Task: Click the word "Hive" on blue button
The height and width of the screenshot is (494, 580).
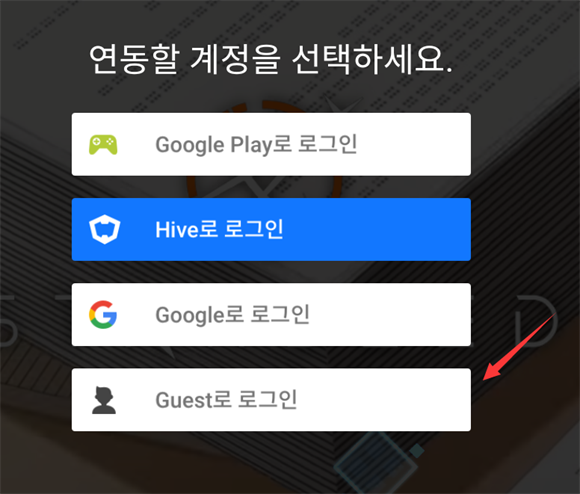Action: point(177,230)
